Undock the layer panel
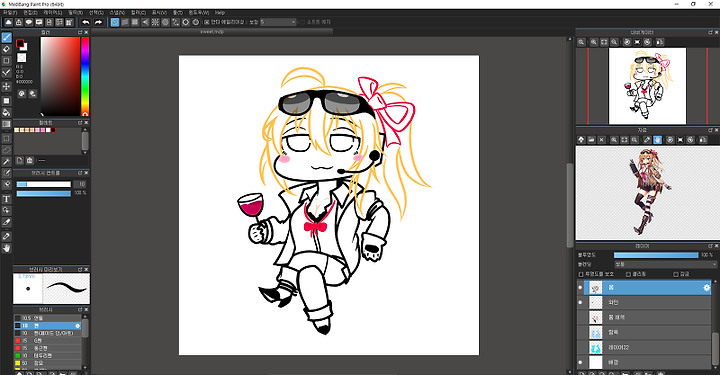 click(x=710, y=246)
